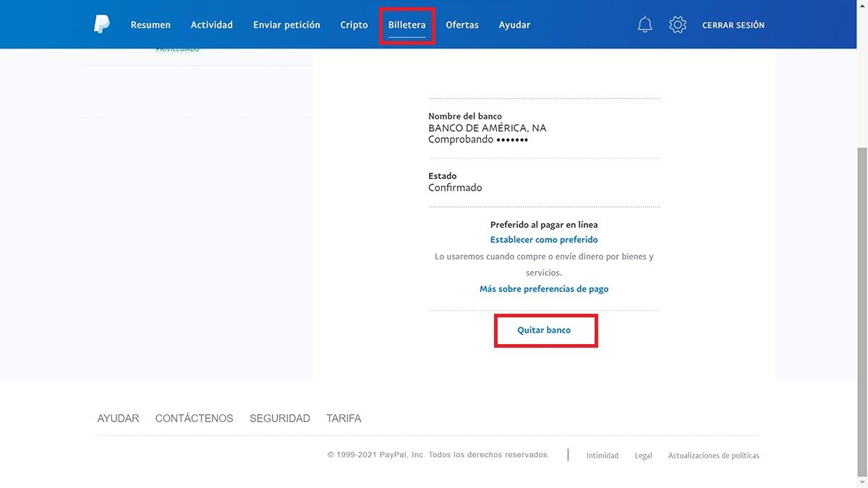The width and height of the screenshot is (868, 488).
Task: Click CERRAR SESIÓN to log out
Action: click(733, 25)
